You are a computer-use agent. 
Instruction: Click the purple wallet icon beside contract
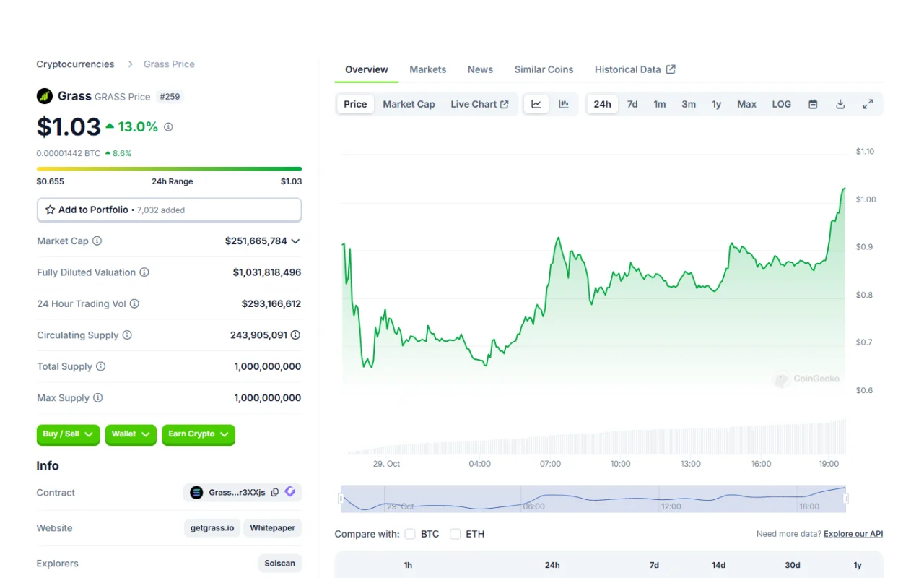click(x=290, y=492)
